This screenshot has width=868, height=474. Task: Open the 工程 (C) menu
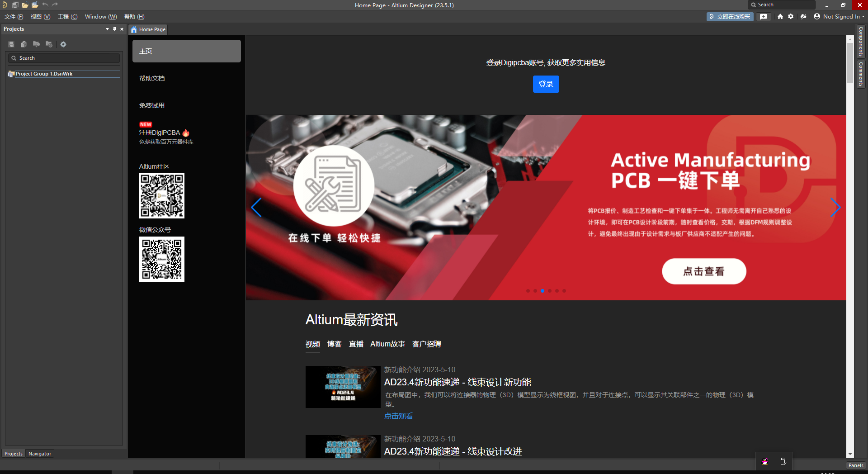(x=67, y=17)
